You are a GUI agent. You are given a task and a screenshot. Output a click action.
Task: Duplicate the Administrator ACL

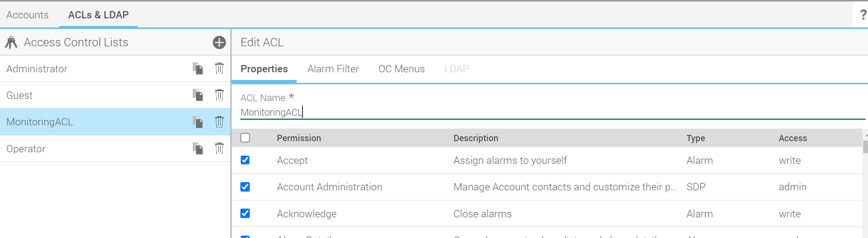[x=197, y=68]
